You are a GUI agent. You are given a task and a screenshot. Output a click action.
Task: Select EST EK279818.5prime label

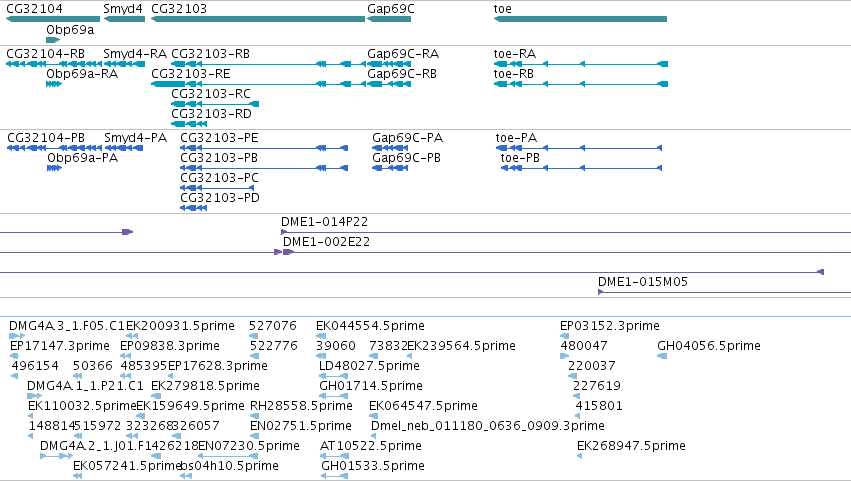[205, 386]
